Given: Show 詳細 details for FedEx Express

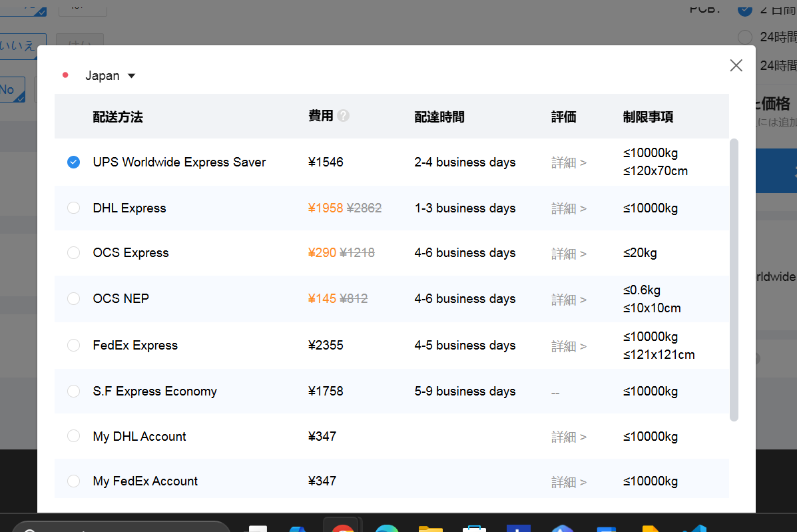Looking at the screenshot, I should click(569, 346).
